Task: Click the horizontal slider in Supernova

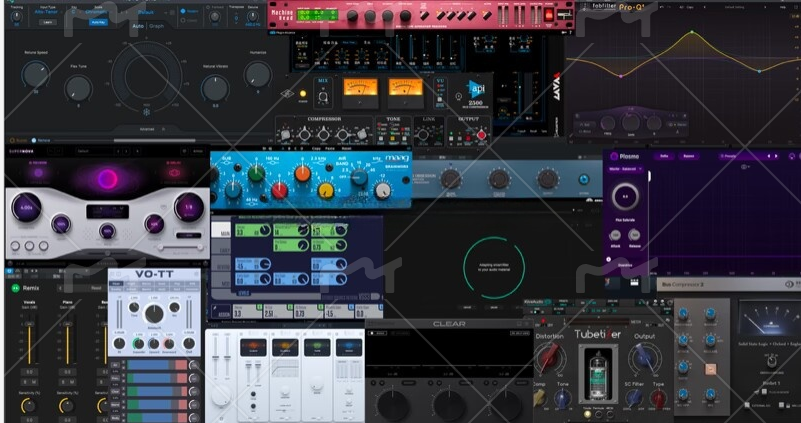Action: 181,247
